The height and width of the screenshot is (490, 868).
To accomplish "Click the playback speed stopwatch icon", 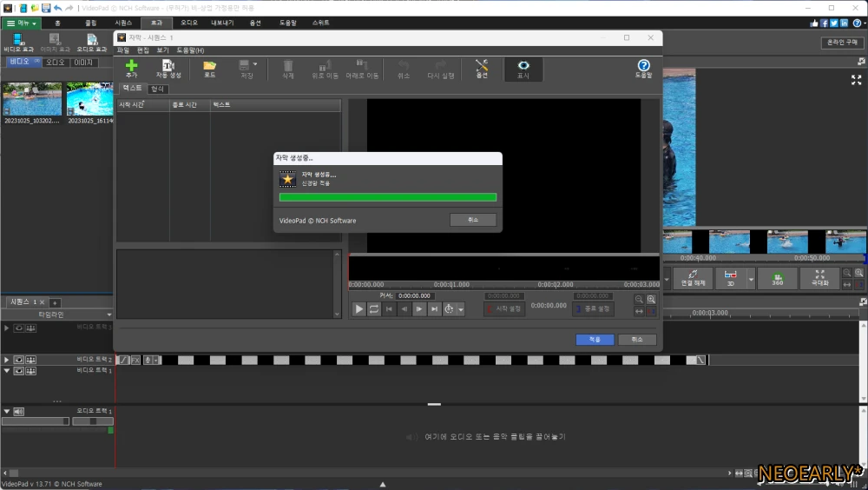I will point(449,308).
